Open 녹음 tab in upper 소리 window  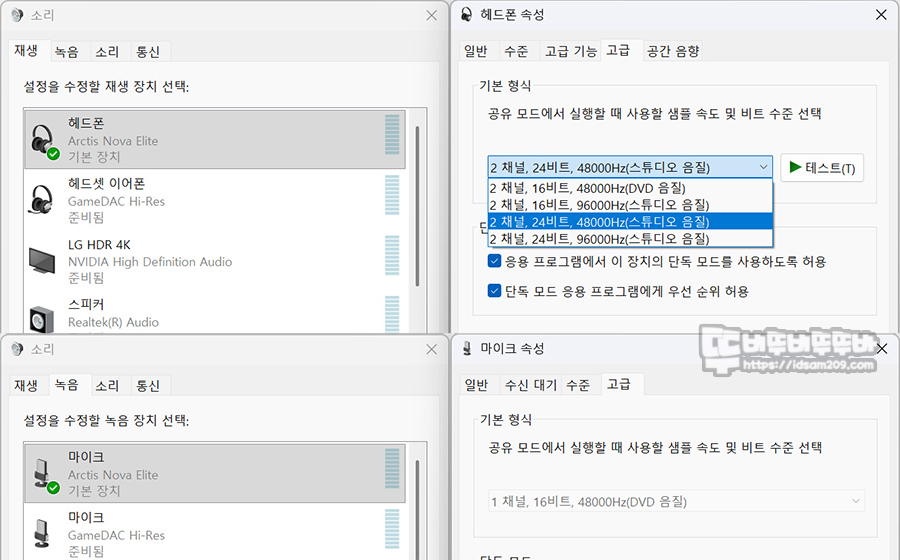[x=67, y=52]
